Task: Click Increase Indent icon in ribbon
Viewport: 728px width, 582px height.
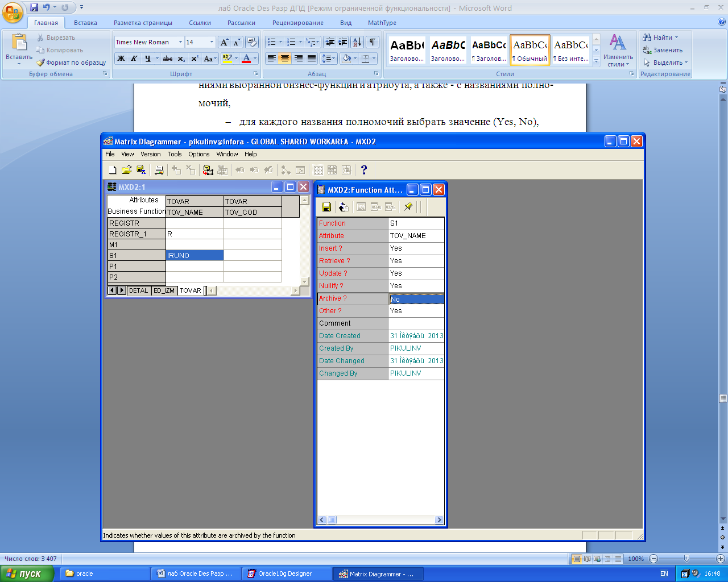Action: pyautogui.click(x=343, y=42)
